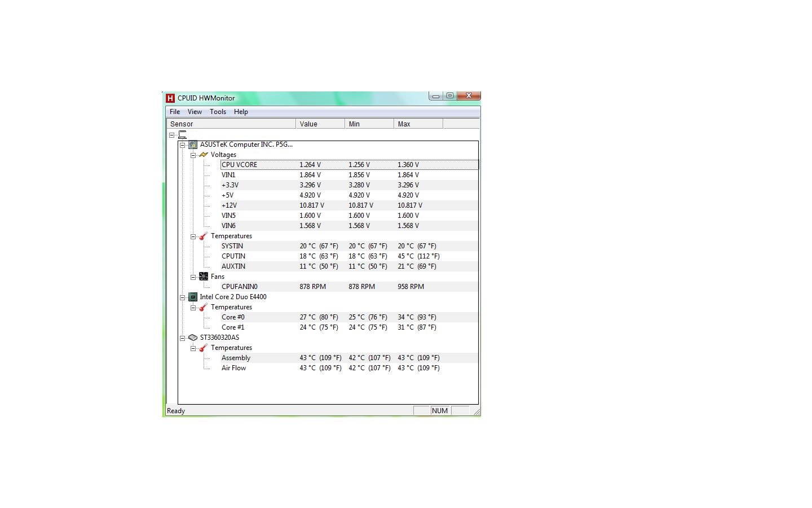812x508 pixels.
Task: Click the Voltages lightning icon
Action: click(204, 155)
